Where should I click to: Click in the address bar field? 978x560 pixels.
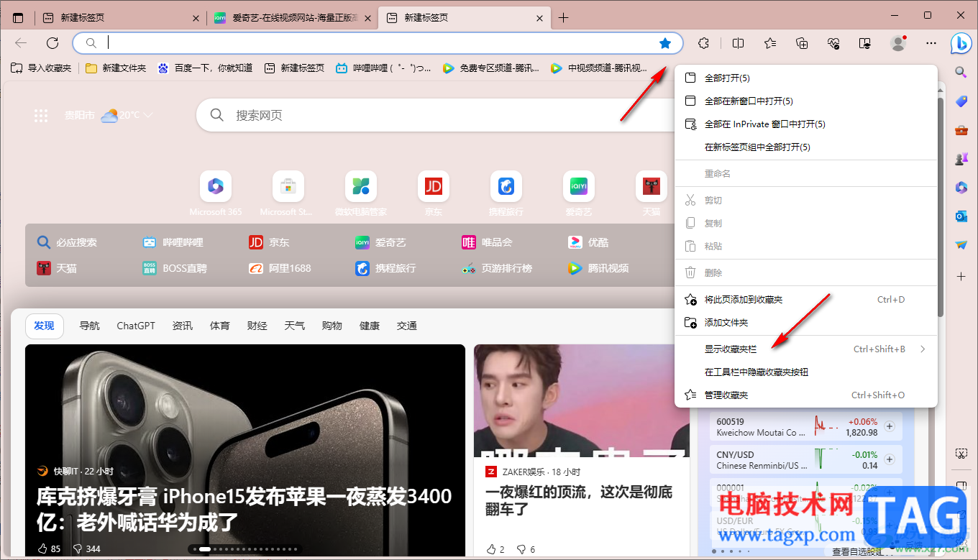pos(378,43)
